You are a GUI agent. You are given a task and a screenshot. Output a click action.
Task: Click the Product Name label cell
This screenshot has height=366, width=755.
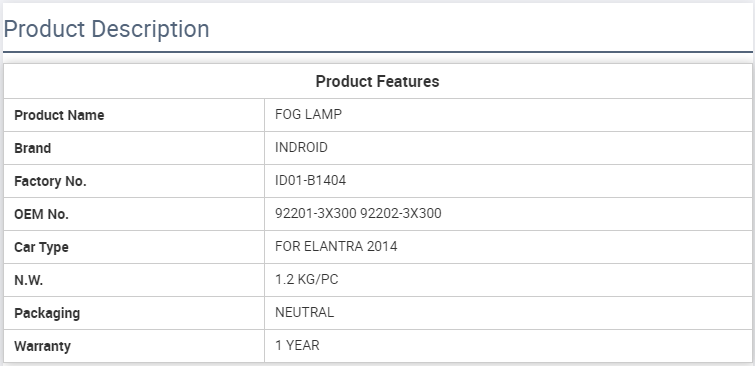point(134,115)
